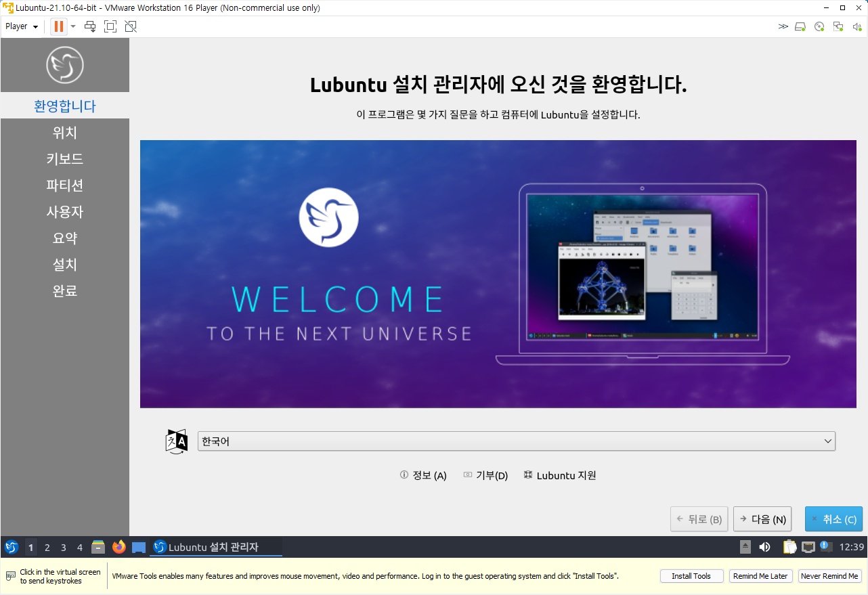Viewport: 868px width, 595px height.
Task: Expand the VMware device toolbar chevron
Action: (783, 26)
